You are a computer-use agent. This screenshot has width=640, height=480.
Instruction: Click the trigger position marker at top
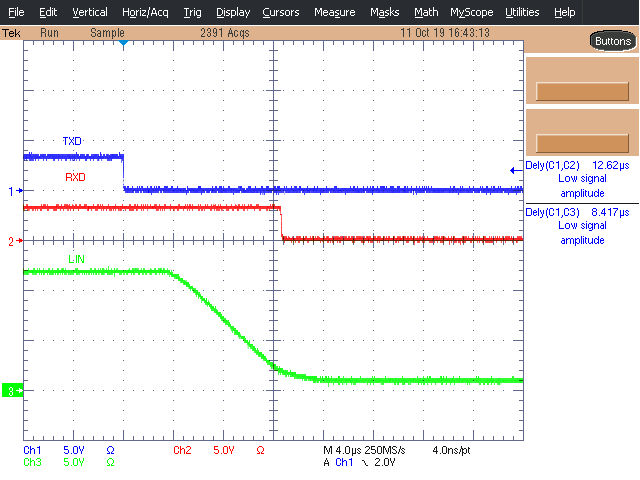click(x=123, y=45)
